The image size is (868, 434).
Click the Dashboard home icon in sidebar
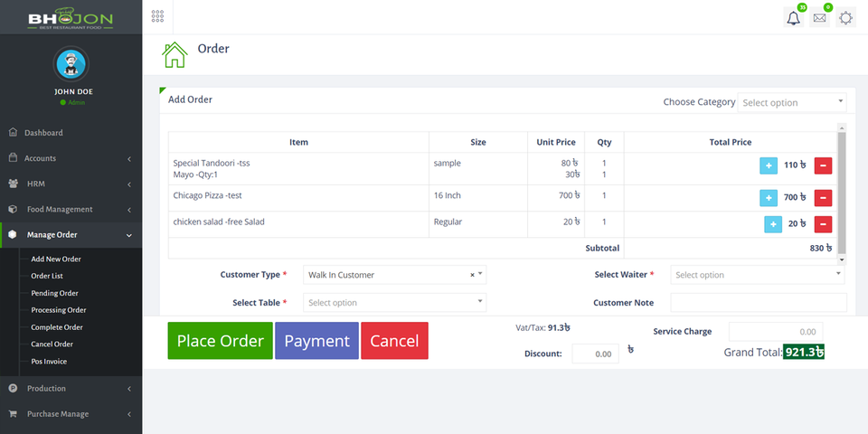14,132
